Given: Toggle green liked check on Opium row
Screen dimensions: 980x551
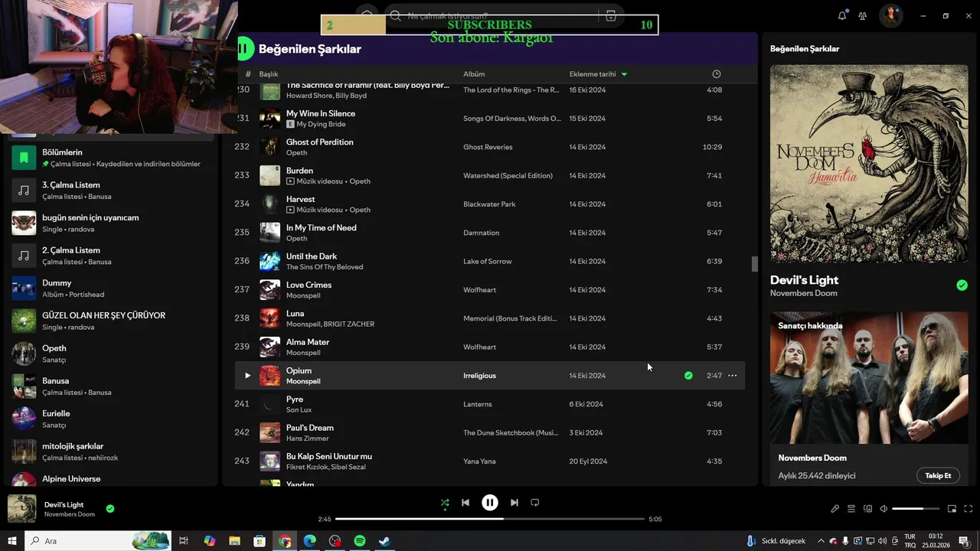Looking at the screenshot, I should [688, 376].
